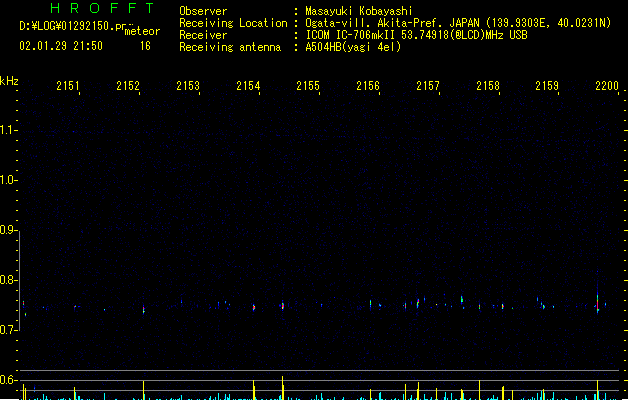Click the Ogata-vill. Akita-Pref. JAPAN location text
Viewport: 629px width, 400px height.
point(458,23)
